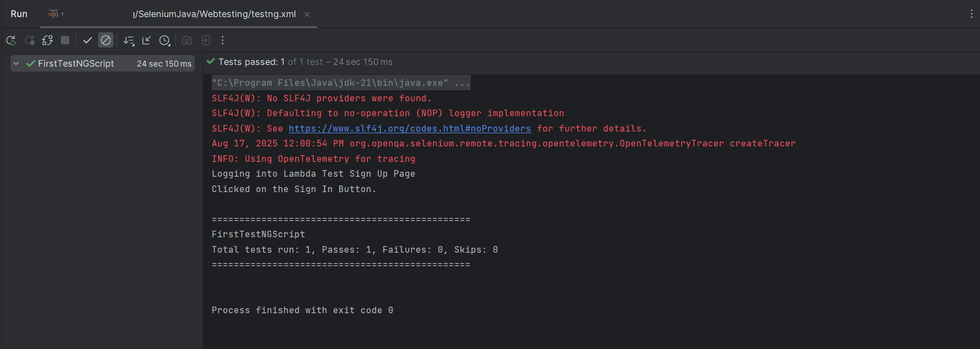Click the Collapse All icon
980x349 pixels.
[147, 40]
